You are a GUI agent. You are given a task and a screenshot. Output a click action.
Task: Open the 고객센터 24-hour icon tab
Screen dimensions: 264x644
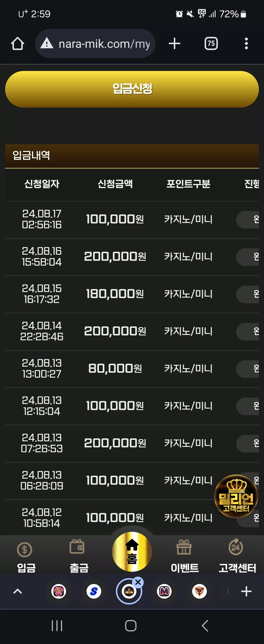(237, 556)
